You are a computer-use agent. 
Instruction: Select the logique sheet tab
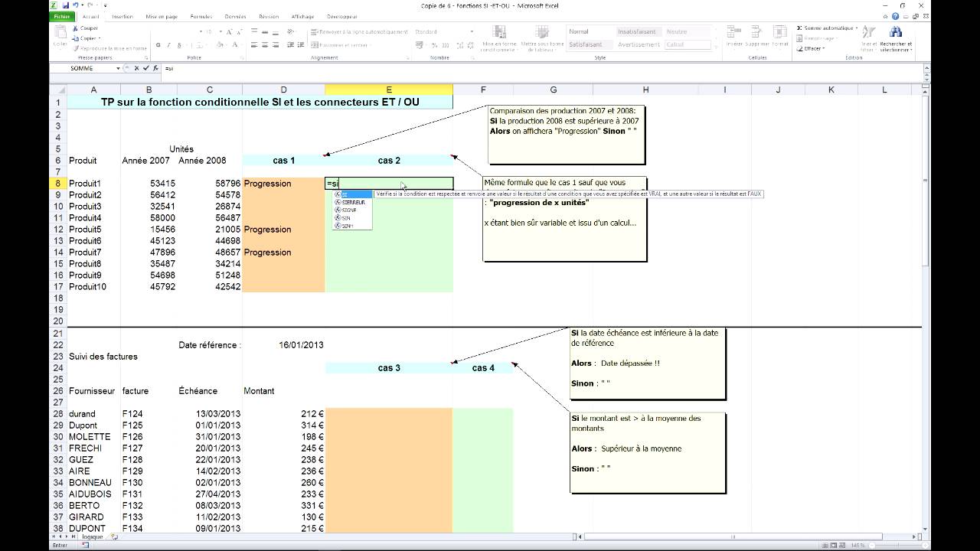(x=92, y=536)
